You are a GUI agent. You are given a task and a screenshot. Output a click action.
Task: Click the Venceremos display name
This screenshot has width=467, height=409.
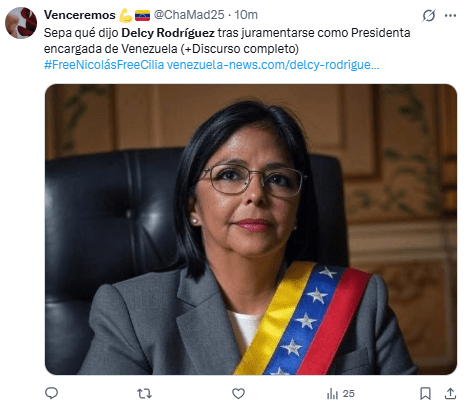click(80, 15)
